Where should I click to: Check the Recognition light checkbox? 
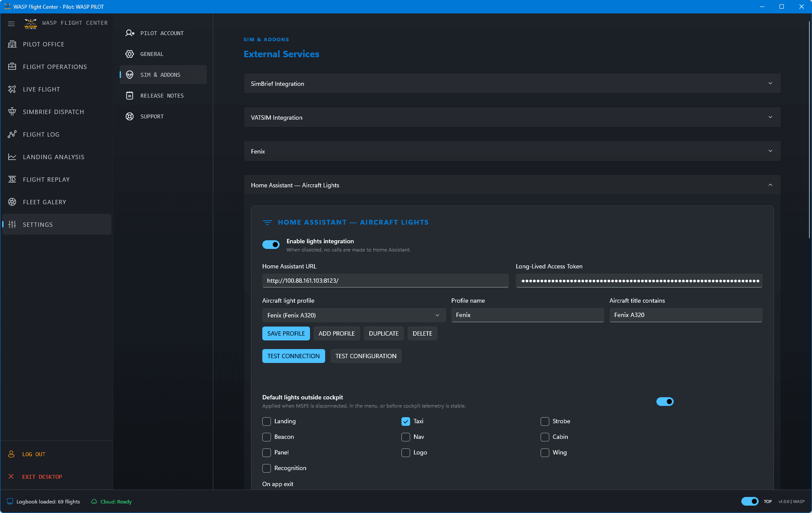[x=267, y=468]
